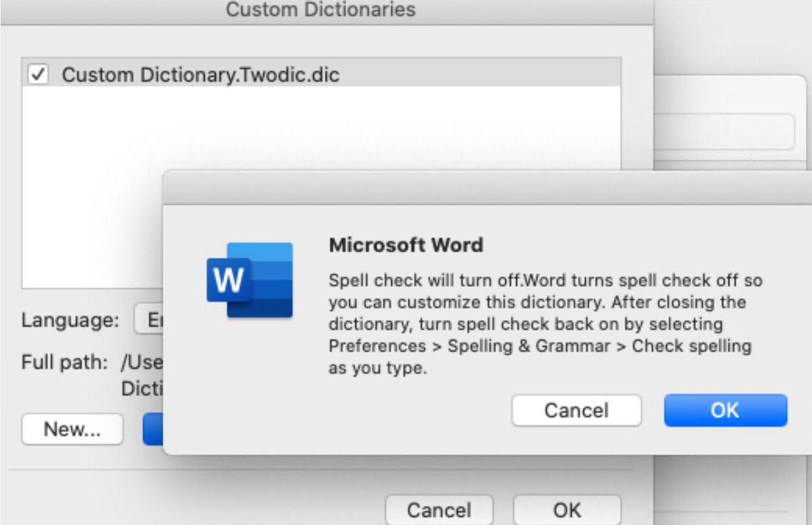
Task: Click the Custom Dictionaries title bar
Action: [x=327, y=12]
